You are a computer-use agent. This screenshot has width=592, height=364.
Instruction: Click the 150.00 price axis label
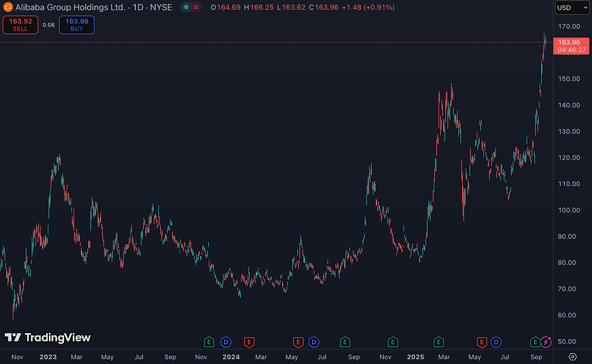tap(569, 79)
